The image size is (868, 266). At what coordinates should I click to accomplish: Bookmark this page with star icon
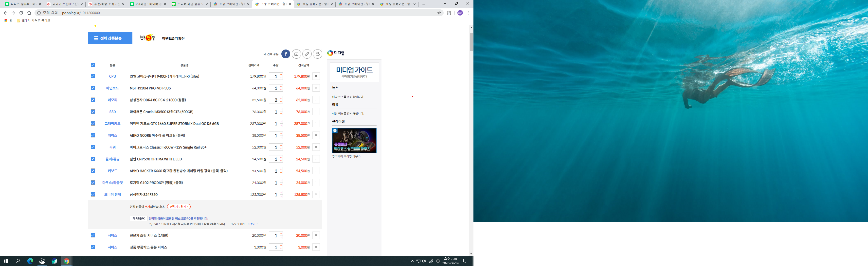439,13
